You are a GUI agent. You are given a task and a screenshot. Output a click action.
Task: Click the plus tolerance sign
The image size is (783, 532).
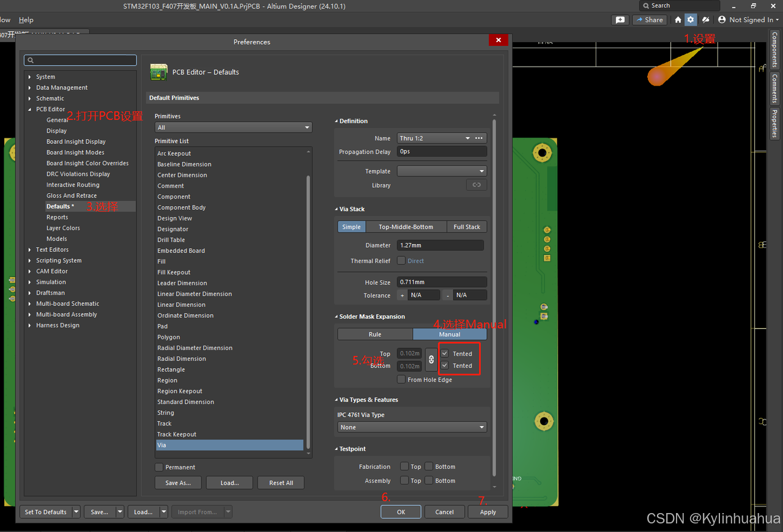point(403,295)
